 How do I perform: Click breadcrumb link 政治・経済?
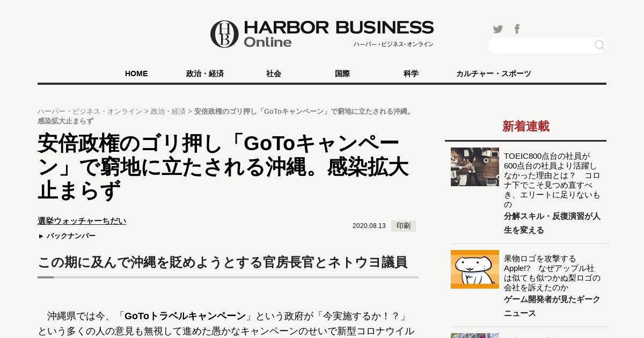[168, 111]
